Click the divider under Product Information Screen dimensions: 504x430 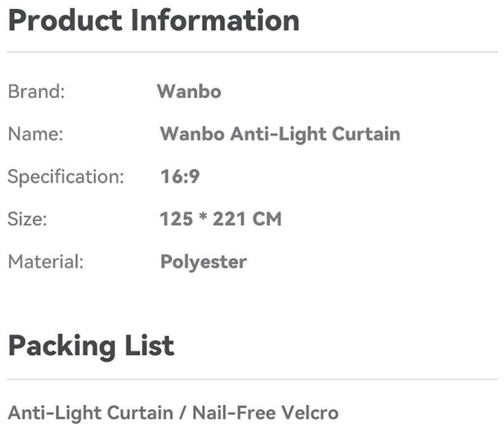tap(252, 52)
